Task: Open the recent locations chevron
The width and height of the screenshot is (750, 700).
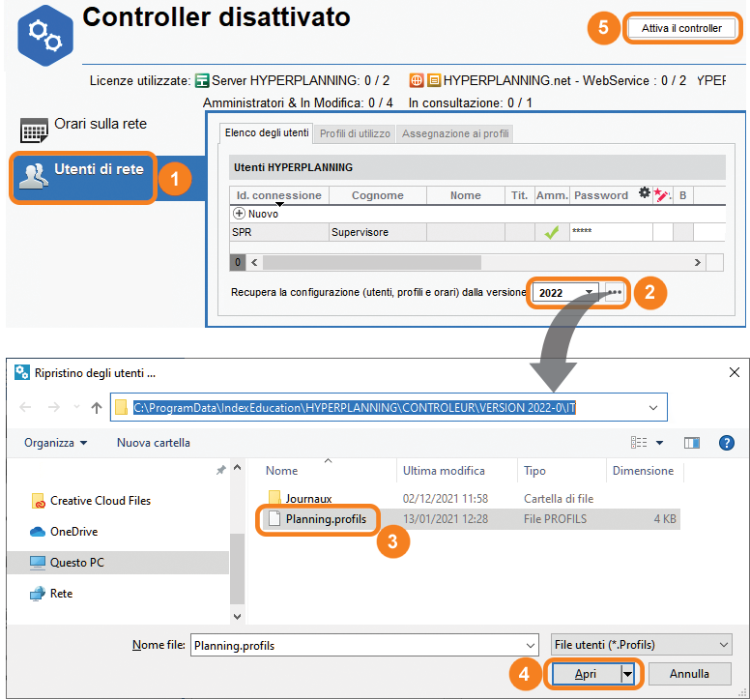Action: pos(76,407)
